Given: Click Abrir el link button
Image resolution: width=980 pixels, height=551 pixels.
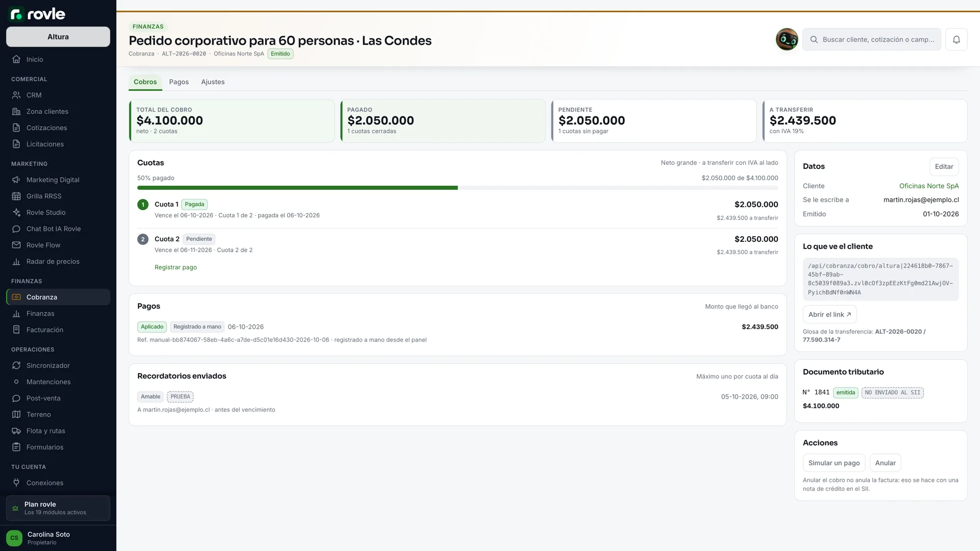Looking at the screenshot, I should (829, 314).
